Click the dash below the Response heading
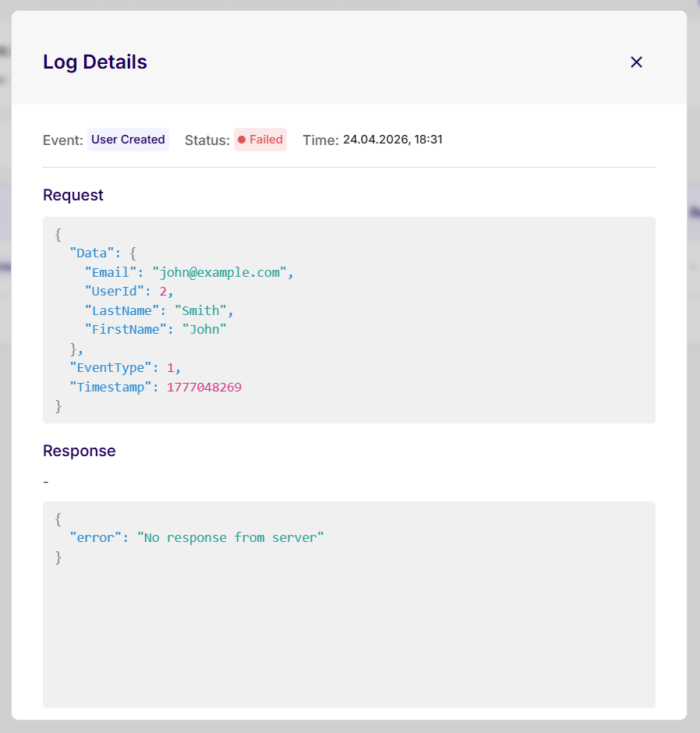The width and height of the screenshot is (700, 733). [x=45, y=481]
